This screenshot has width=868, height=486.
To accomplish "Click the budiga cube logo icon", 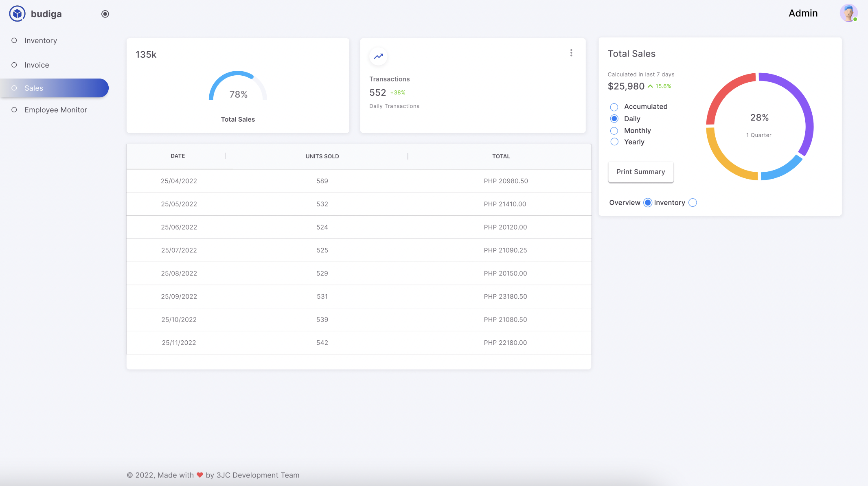I will 17,14.
